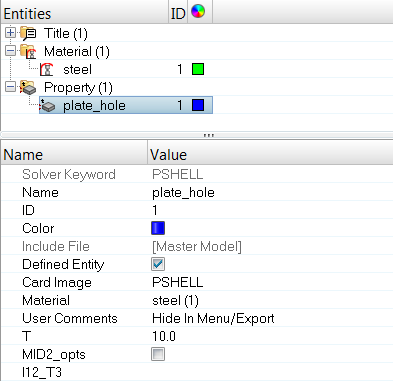Click the MID2_opts label
Screen dimensions: 393x381
tap(54, 354)
